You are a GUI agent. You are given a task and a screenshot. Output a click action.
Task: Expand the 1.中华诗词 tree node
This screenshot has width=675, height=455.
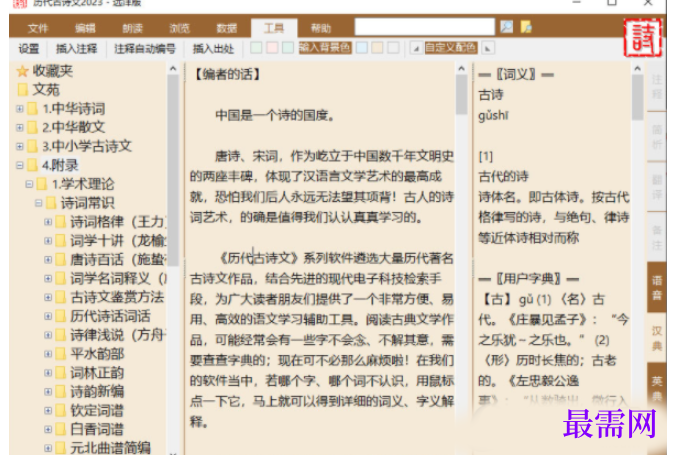[x=20, y=108]
